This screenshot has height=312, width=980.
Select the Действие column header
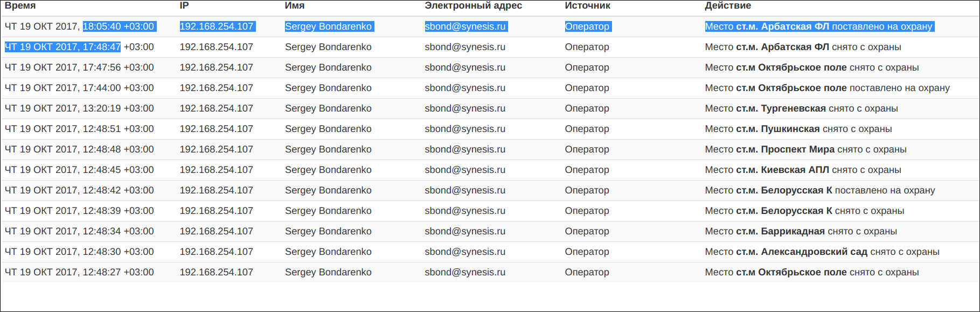(728, 5)
